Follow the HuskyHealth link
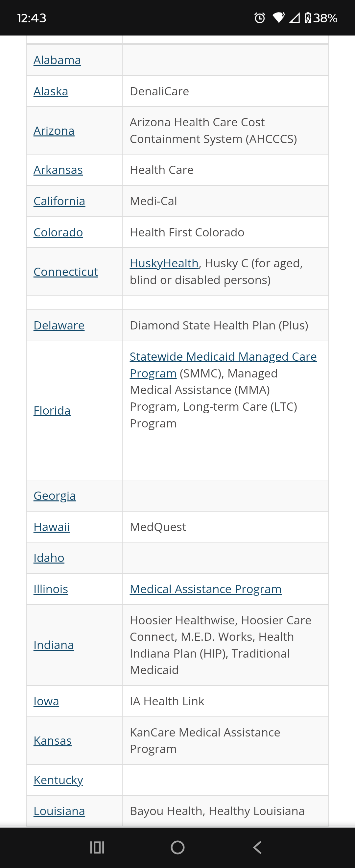Viewport: 355px width, 868px height. [x=164, y=263]
